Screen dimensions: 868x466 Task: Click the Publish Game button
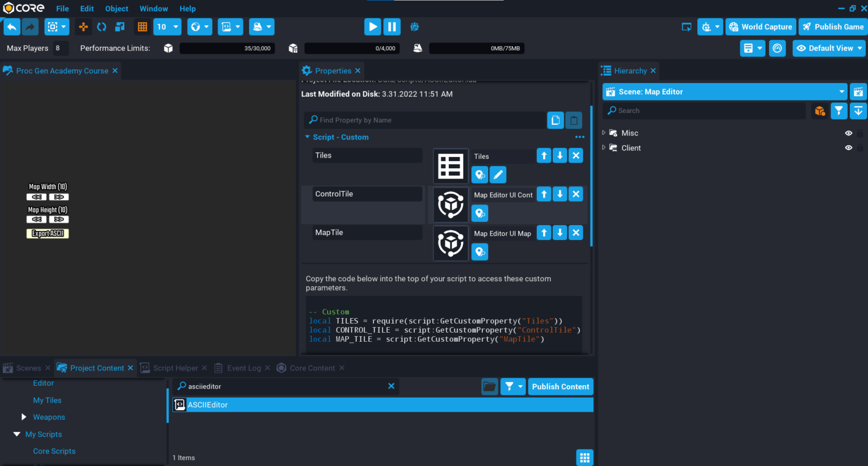[833, 27]
